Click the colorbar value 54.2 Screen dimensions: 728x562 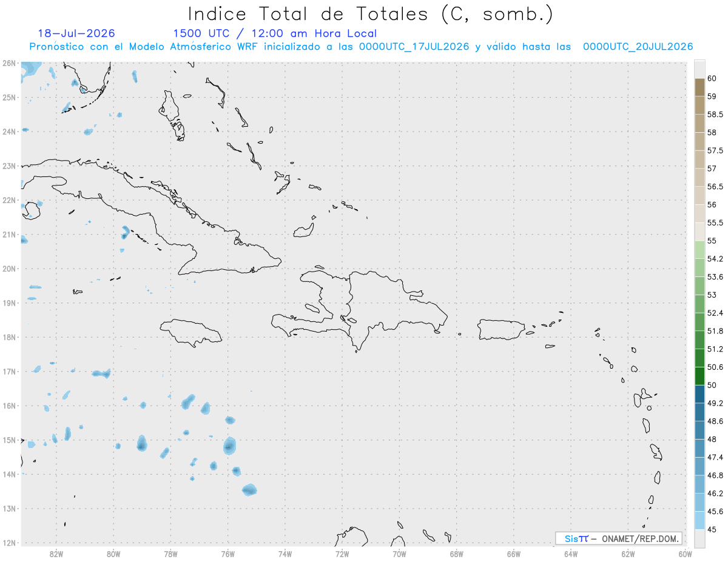click(715, 259)
